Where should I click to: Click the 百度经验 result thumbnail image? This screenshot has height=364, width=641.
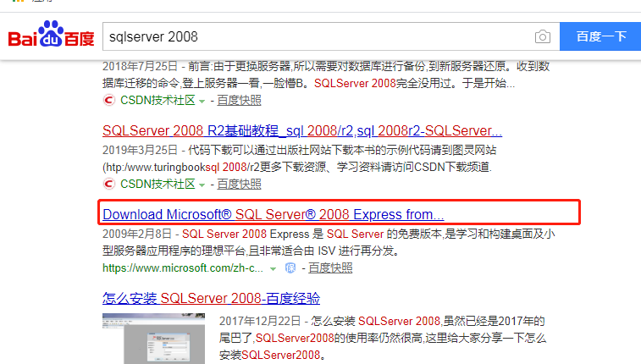click(x=154, y=339)
